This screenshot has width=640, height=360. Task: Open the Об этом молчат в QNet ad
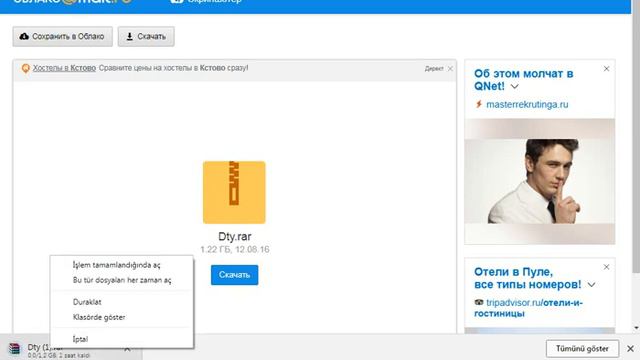click(523, 80)
